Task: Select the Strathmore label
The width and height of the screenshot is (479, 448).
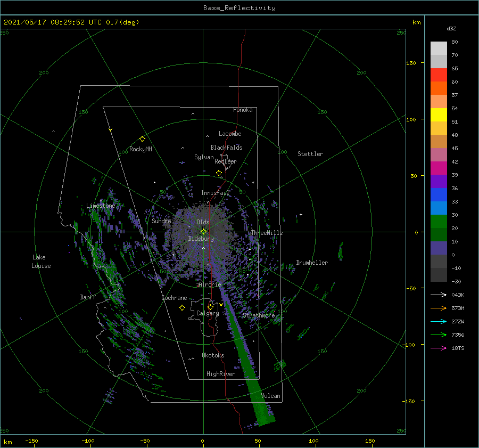Action: (x=259, y=315)
